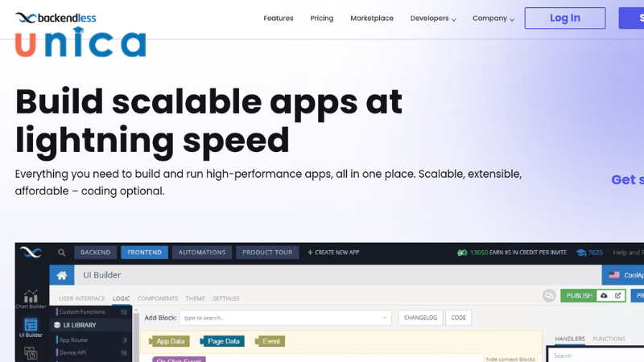Click the CHANGELOG button
This screenshot has height=362, width=644.
pyautogui.click(x=420, y=318)
